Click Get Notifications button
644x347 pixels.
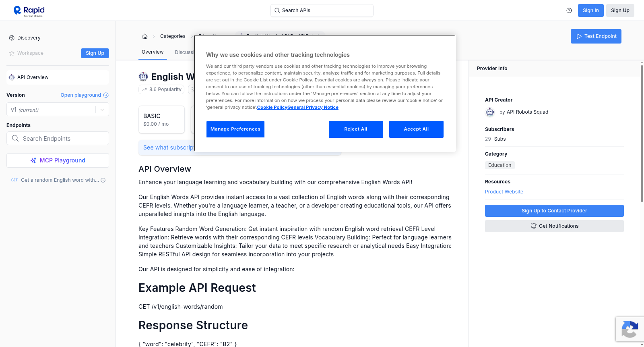pos(554,226)
